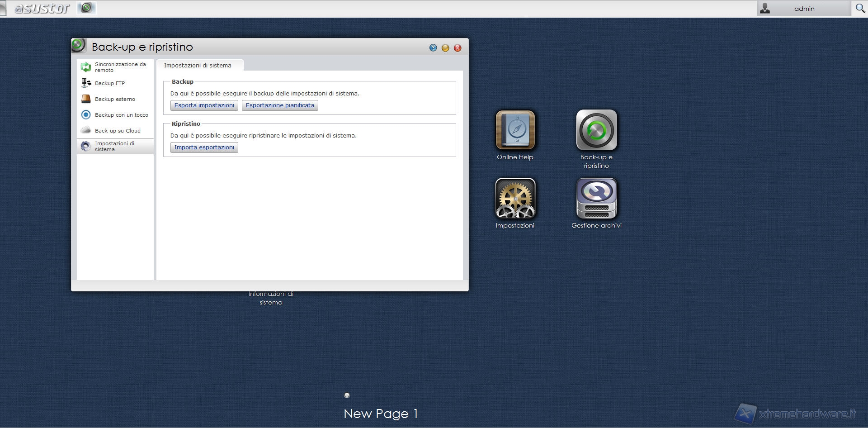
Task: Open the Gestione archivi desktop icon
Action: point(596,199)
